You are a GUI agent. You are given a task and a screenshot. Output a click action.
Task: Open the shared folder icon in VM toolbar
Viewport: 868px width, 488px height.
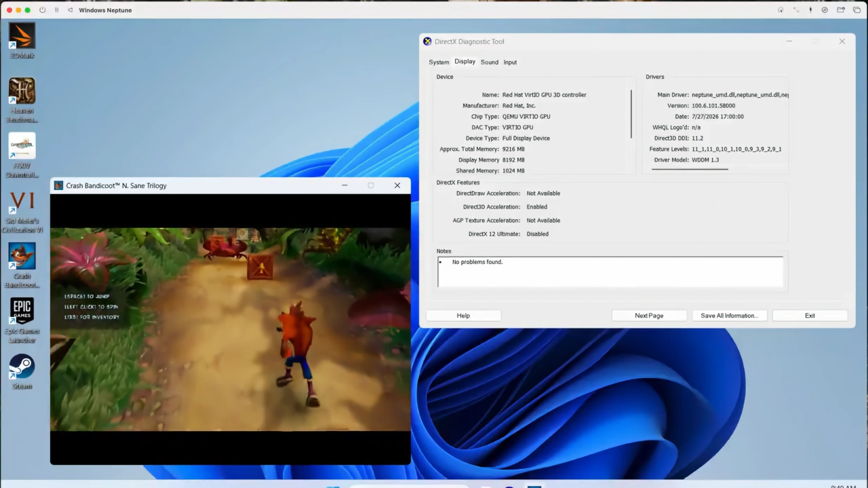[840, 10]
